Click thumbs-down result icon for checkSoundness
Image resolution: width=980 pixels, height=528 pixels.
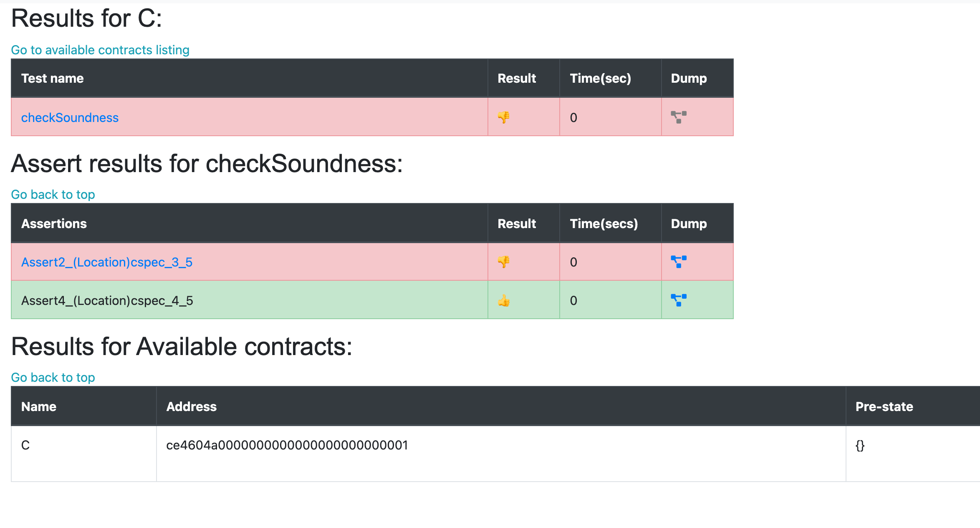click(x=504, y=117)
